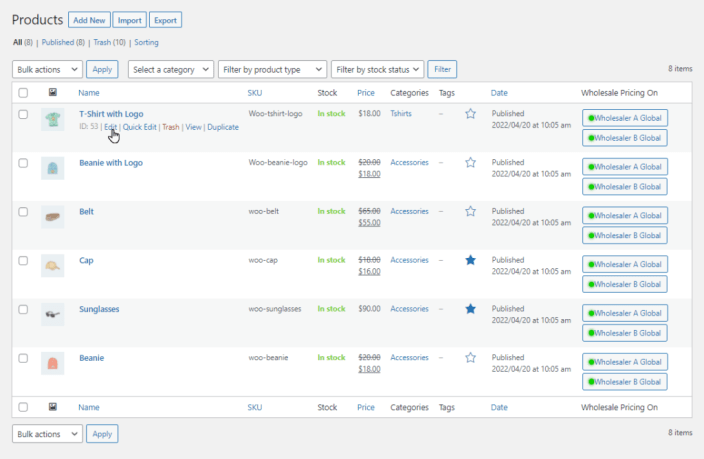The image size is (704, 459).
Task: Click Wholesaler A Global badge for Cap
Action: pos(625,264)
